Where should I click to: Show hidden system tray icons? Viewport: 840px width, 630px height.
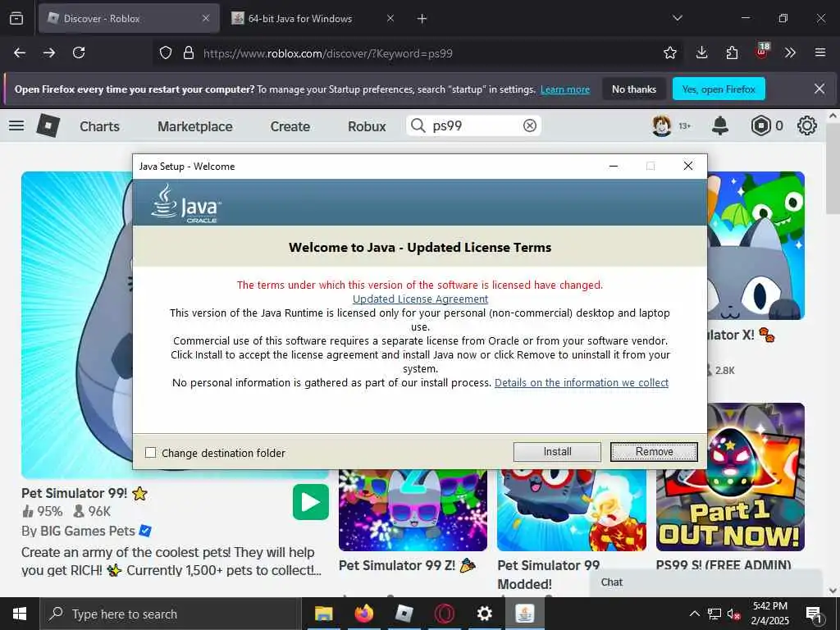(694, 614)
